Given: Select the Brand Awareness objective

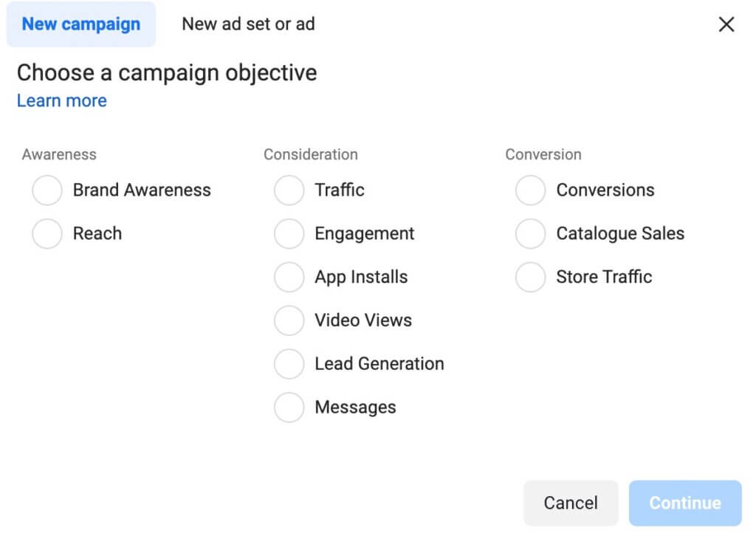Looking at the screenshot, I should (47, 190).
